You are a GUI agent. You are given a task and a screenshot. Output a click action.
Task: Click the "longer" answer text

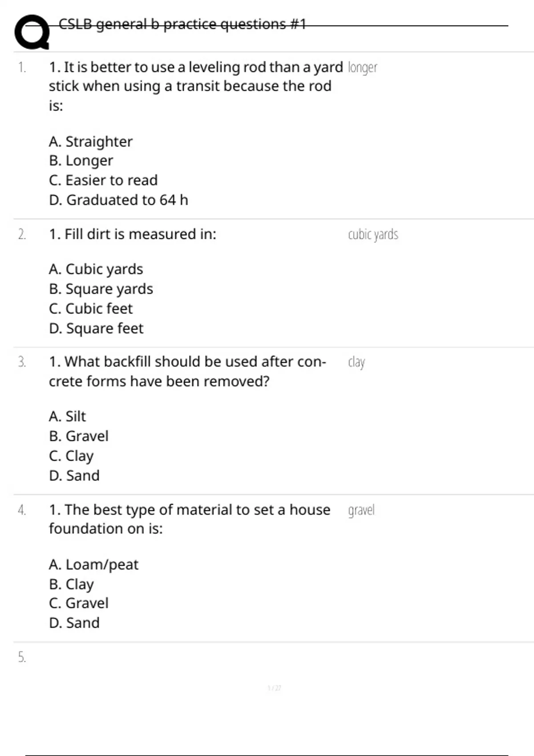click(362, 68)
